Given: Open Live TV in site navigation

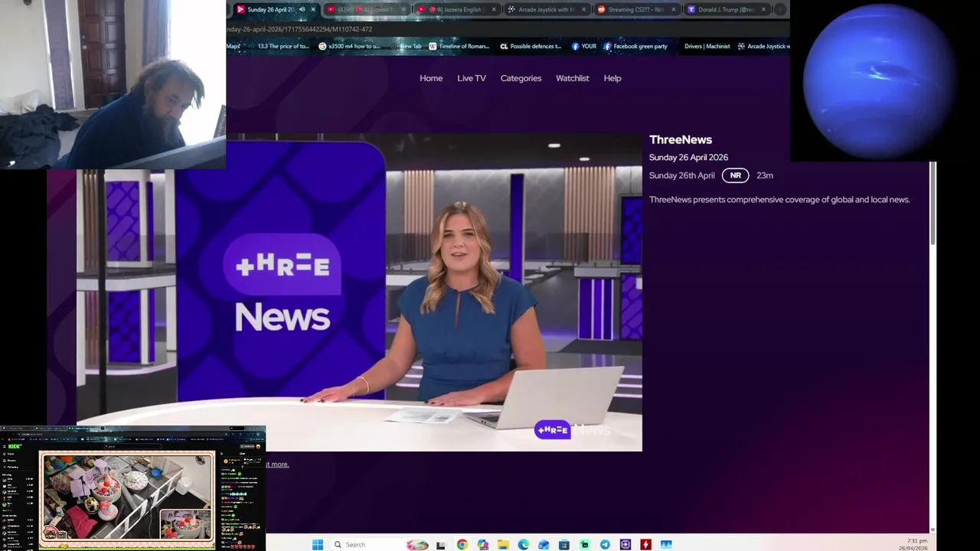Looking at the screenshot, I should (x=472, y=78).
